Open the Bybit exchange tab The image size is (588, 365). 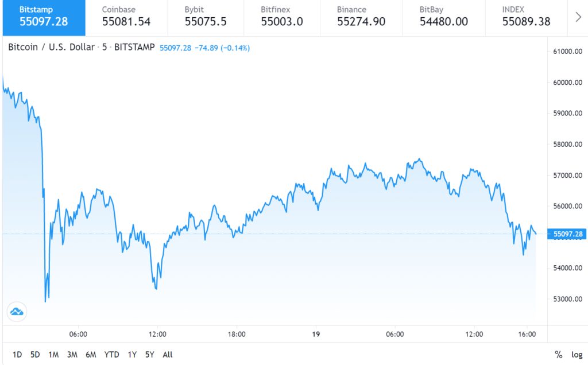point(206,17)
